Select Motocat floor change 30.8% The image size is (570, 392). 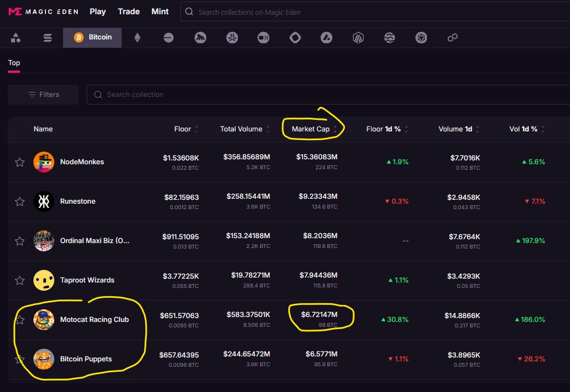[395, 320]
